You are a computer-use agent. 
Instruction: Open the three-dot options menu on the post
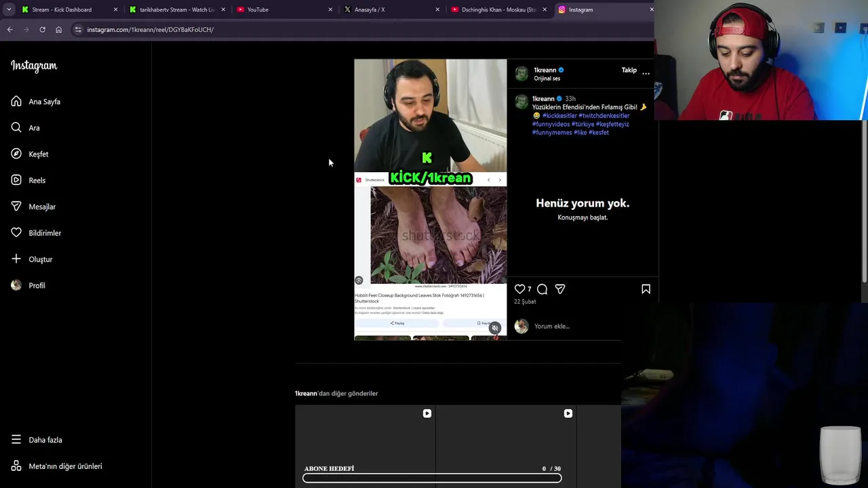pyautogui.click(x=646, y=73)
